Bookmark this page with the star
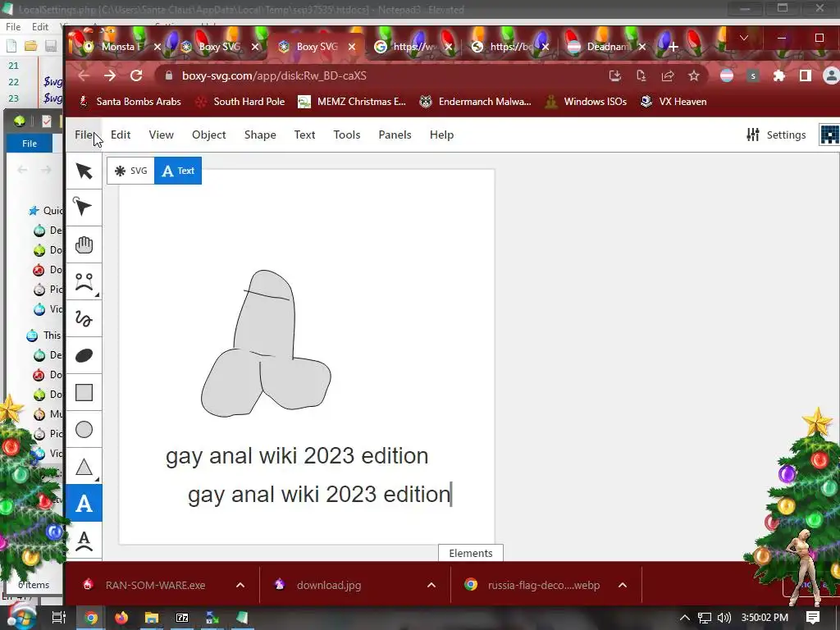The image size is (840, 630). 694,75
